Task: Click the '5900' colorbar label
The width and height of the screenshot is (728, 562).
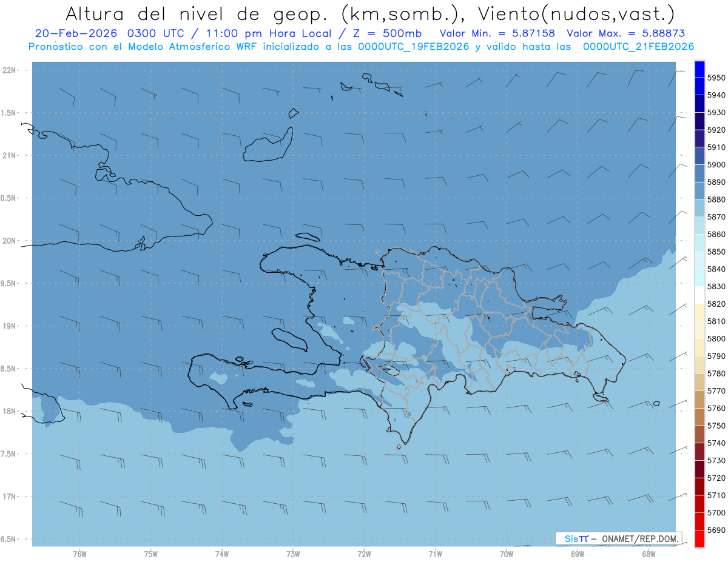Action: 716,165
